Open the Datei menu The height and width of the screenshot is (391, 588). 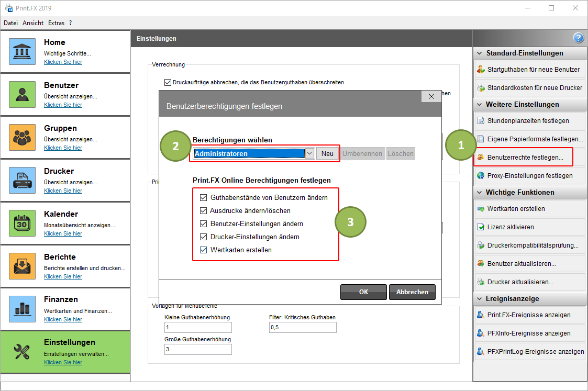point(11,23)
